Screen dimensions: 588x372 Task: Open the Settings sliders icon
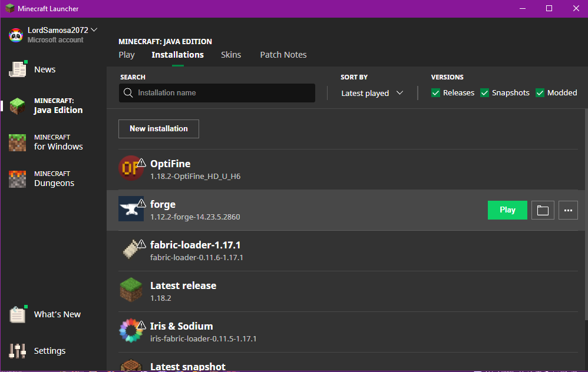(x=17, y=351)
